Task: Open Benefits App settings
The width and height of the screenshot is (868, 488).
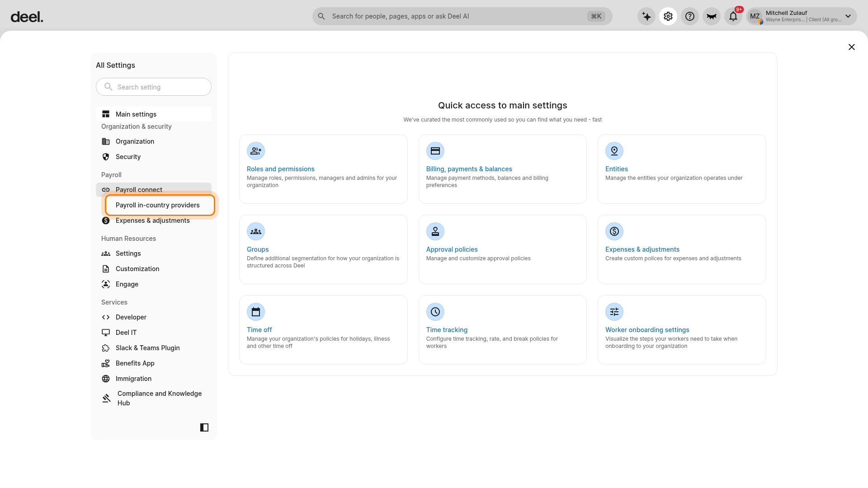Action: [154, 363]
